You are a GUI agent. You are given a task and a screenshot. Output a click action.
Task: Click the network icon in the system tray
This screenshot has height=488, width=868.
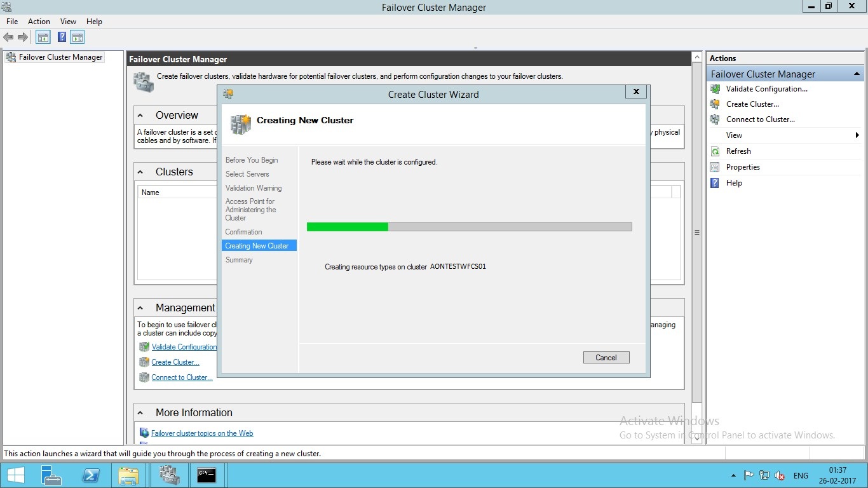(x=764, y=475)
